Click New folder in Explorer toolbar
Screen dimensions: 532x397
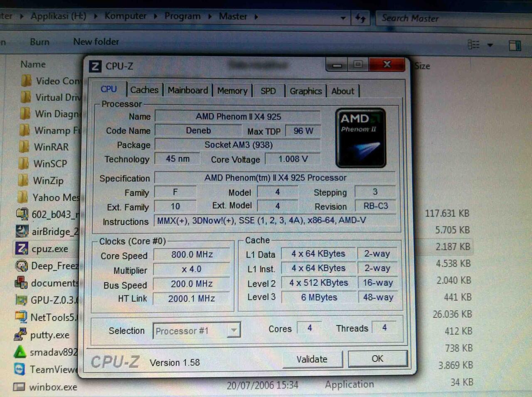[96, 42]
